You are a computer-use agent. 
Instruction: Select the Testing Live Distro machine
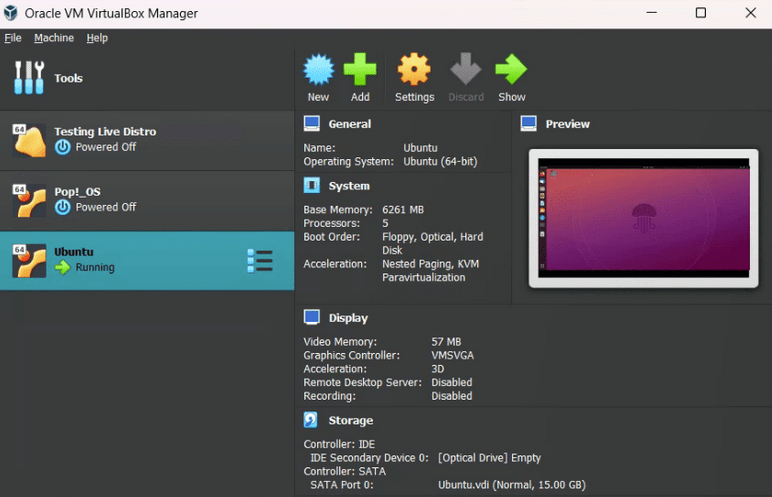point(147,140)
